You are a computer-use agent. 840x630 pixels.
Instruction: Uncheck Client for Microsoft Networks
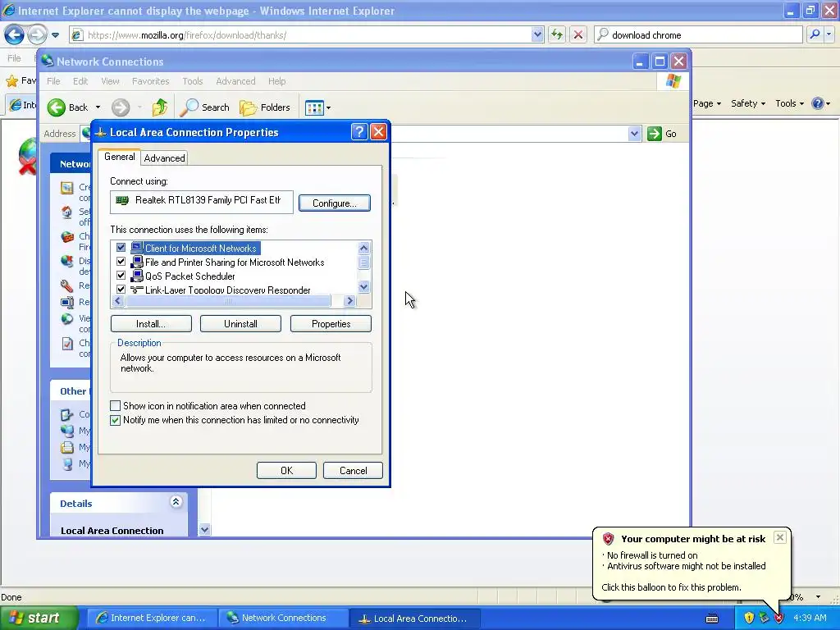click(x=121, y=248)
